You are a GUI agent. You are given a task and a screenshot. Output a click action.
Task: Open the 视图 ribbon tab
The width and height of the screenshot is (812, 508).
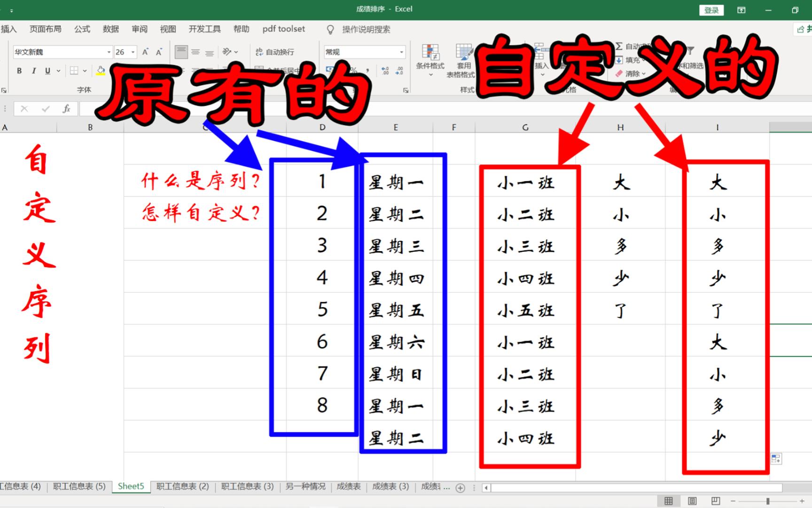tap(168, 29)
